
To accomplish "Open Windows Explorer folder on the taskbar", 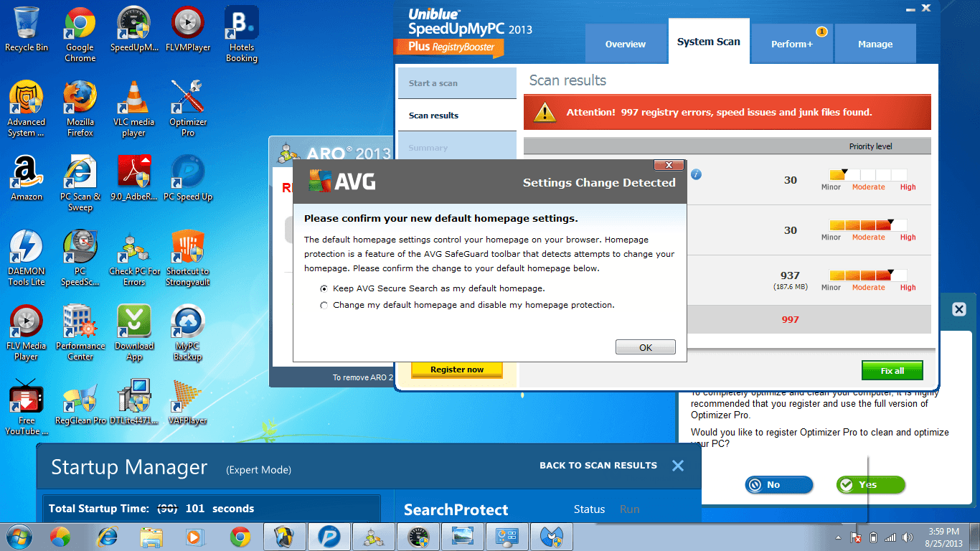I will (x=151, y=536).
